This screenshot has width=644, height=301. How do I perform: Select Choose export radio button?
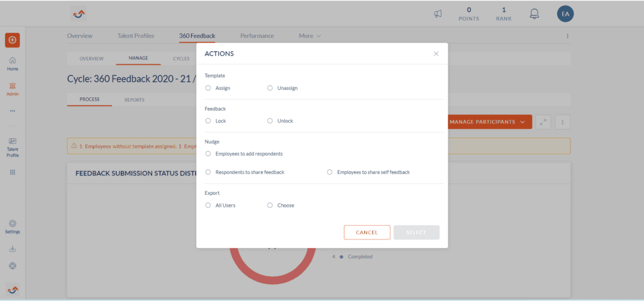270,205
